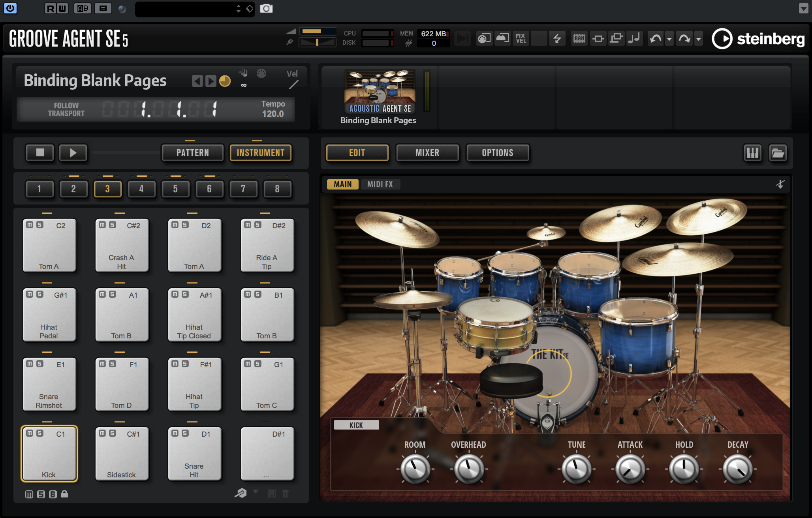Click the Tempo value 120.0
812x518 pixels.
pyautogui.click(x=273, y=114)
